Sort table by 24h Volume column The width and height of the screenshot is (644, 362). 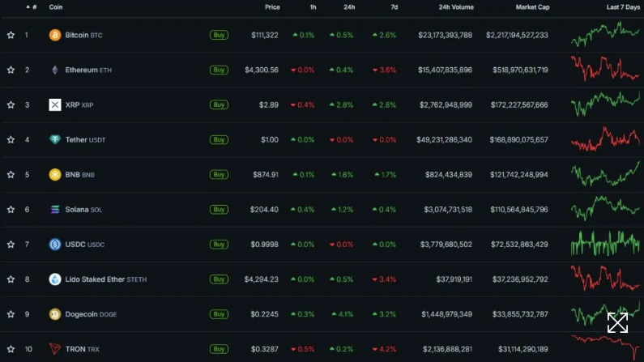[x=456, y=7]
